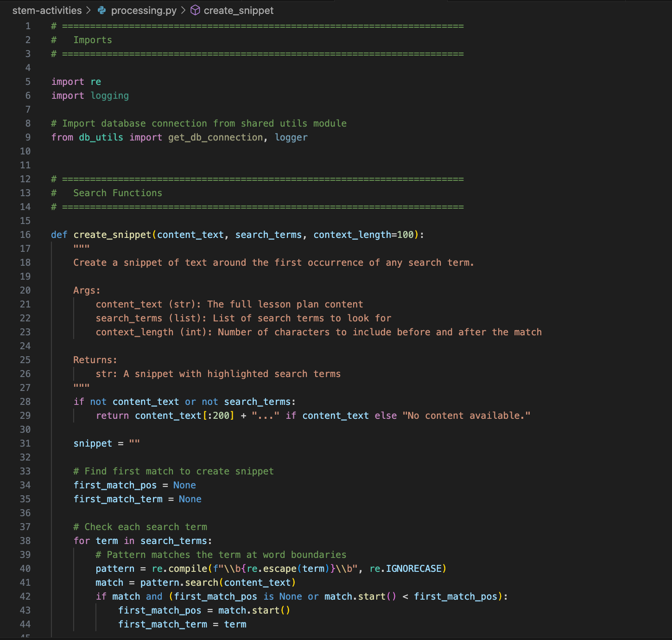
Task: Click re.IGNORECASE flag in the compile call
Action: (407, 569)
